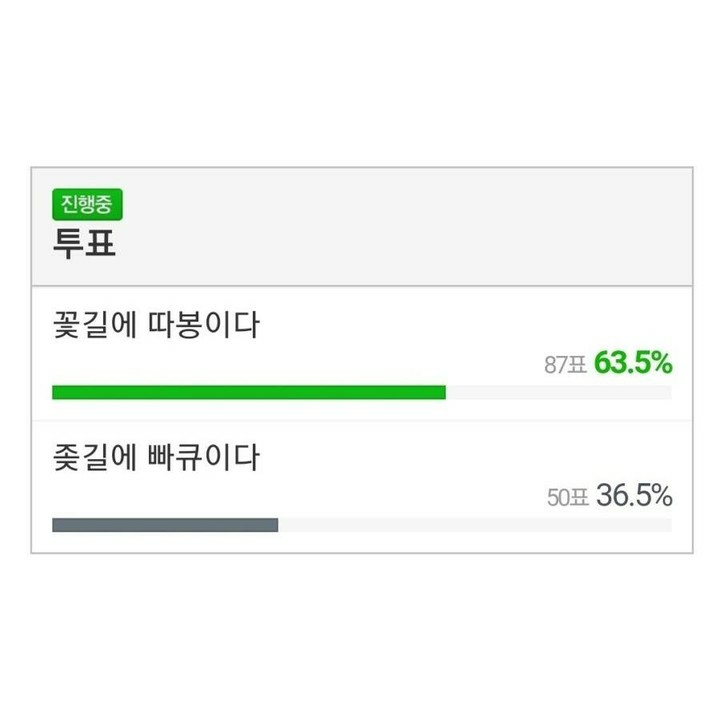Viewport: 720px width, 720px height.
Task: Click the green filled progress bar
Action: coord(248,392)
